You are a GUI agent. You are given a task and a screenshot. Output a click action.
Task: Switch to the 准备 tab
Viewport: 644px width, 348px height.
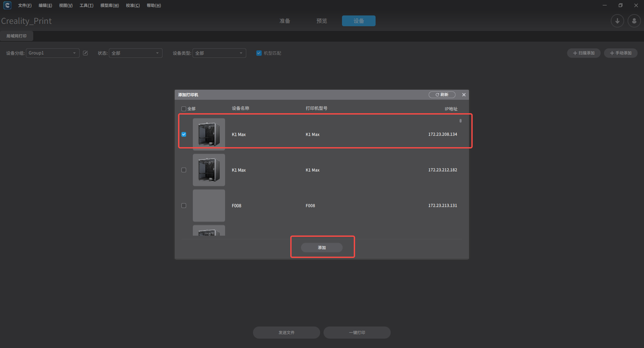tap(285, 21)
